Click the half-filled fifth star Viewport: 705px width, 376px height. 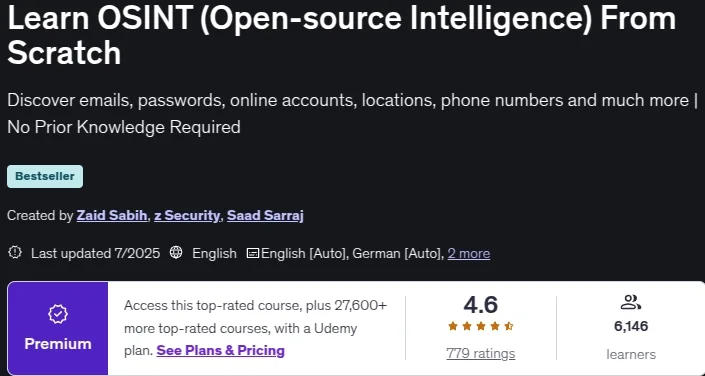[509, 327]
